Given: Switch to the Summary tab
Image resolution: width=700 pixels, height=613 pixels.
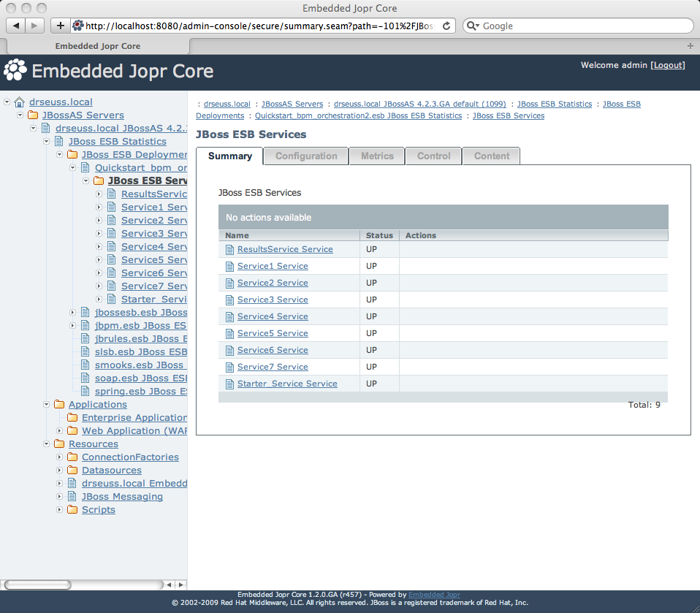Looking at the screenshot, I should click(230, 156).
